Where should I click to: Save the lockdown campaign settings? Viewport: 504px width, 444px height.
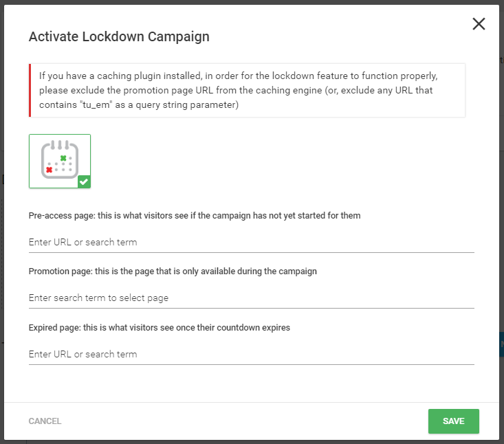[x=454, y=421]
